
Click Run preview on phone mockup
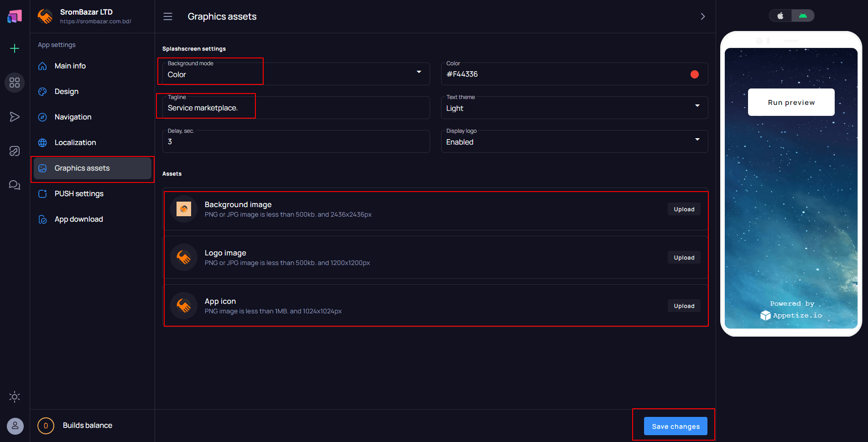(791, 102)
